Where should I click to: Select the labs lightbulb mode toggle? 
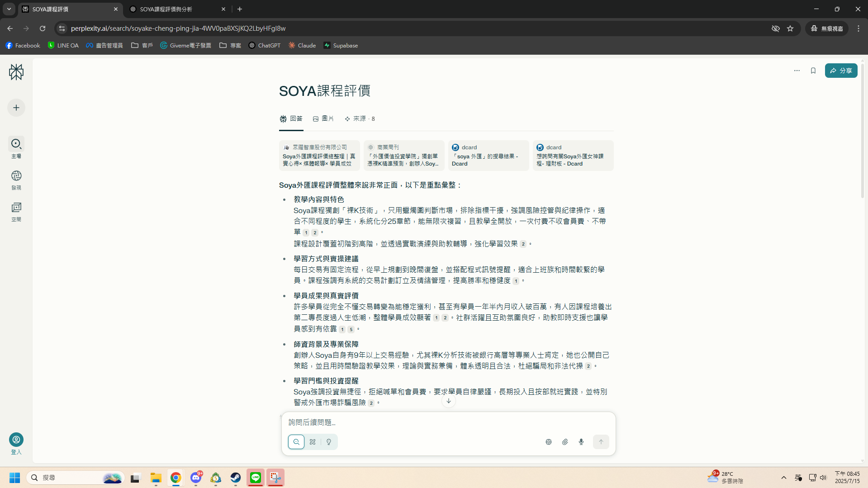click(x=329, y=442)
